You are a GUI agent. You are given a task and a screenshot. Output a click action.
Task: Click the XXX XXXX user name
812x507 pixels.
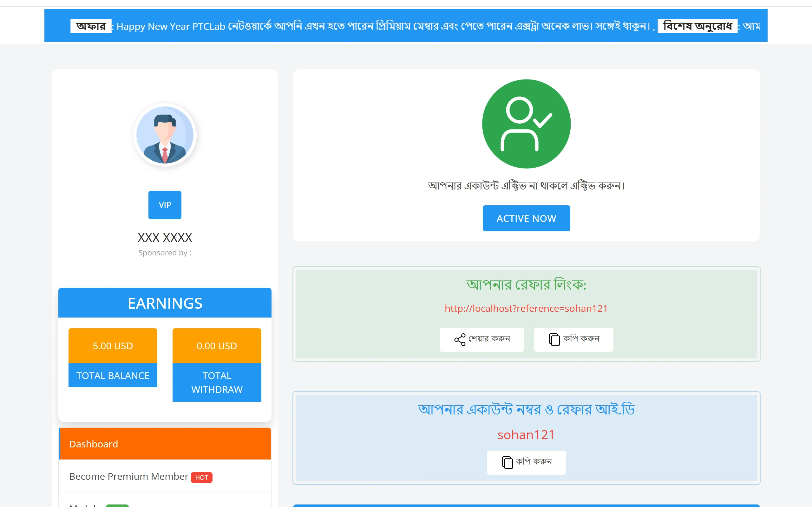165,238
